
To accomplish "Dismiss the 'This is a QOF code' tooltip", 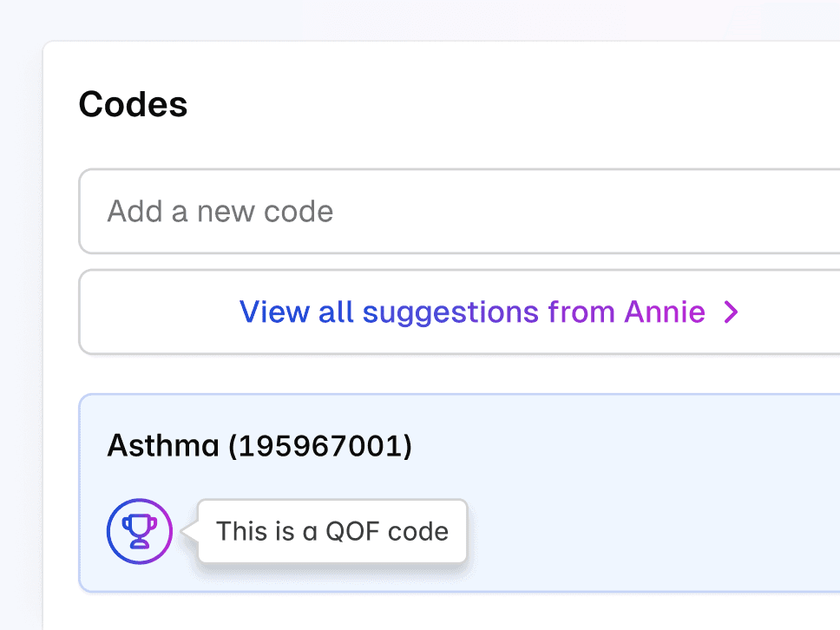I will [x=332, y=531].
